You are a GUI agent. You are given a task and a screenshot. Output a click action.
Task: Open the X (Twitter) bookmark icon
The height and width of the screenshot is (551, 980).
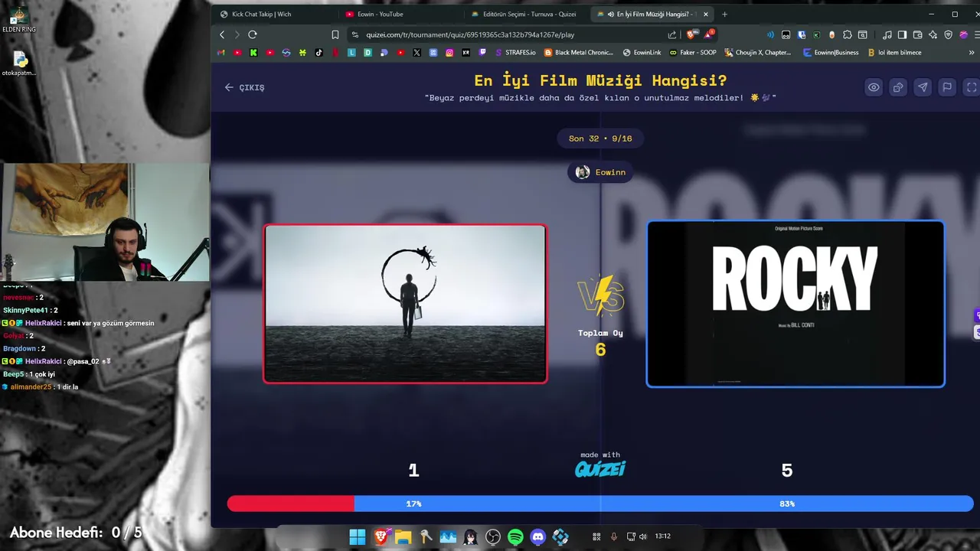(x=416, y=53)
